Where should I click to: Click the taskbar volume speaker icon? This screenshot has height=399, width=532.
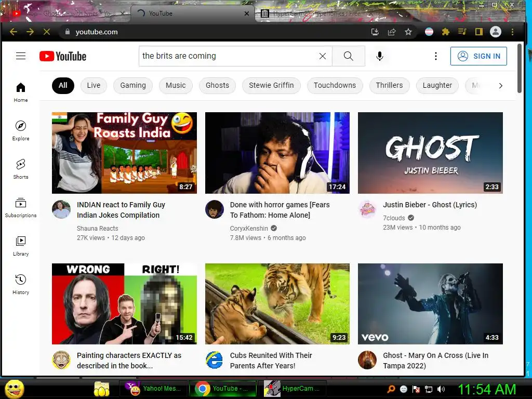click(x=441, y=389)
